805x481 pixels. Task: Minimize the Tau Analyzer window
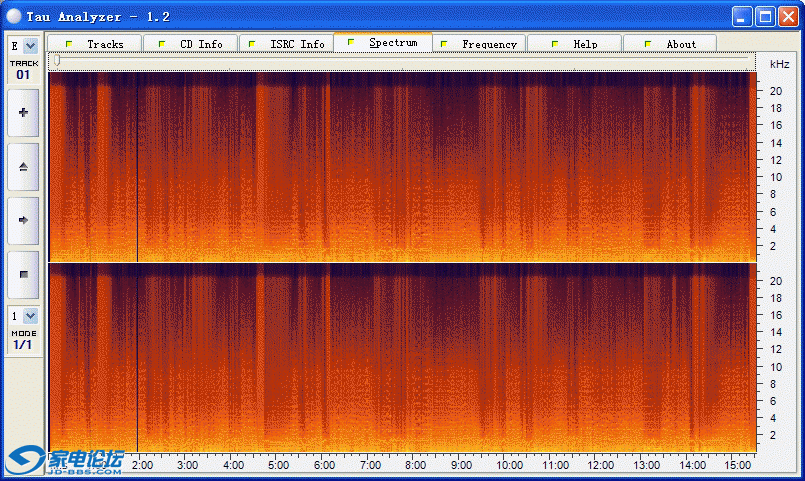[x=742, y=16]
